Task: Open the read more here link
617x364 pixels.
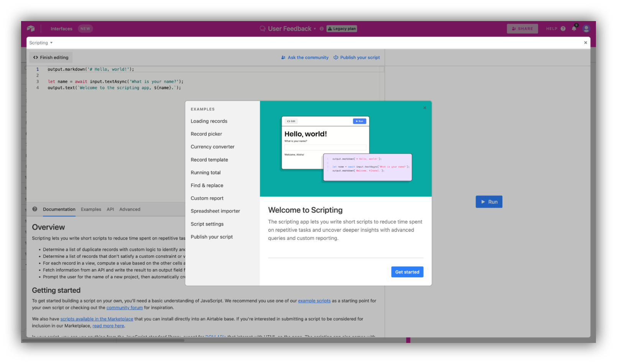Action: coord(108,326)
